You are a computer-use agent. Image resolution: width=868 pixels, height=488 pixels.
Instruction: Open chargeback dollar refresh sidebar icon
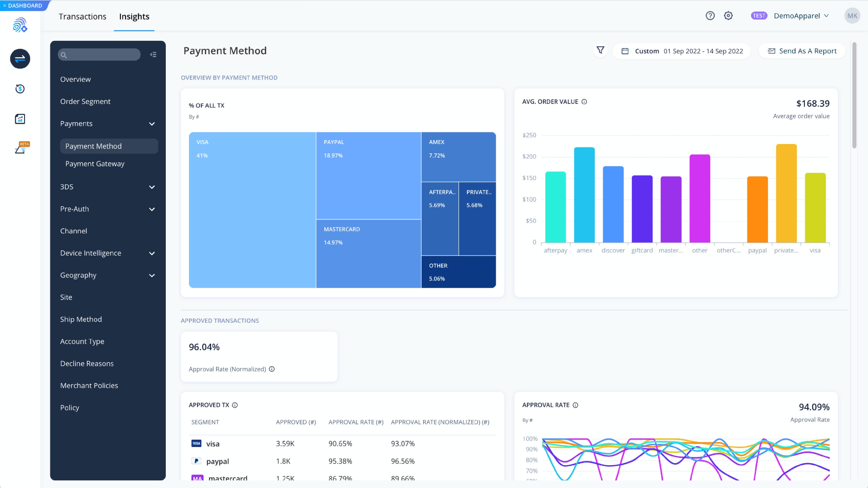20,89
